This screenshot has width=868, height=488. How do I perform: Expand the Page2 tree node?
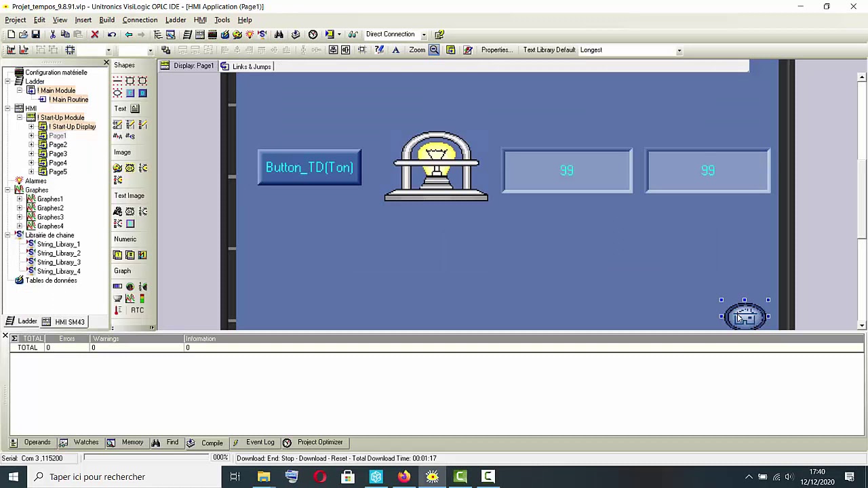(31, 144)
